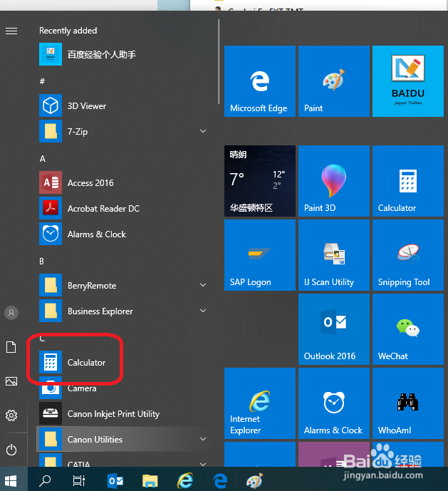Launch Calculator from the app list
Viewport: 448px width, 491px height.
click(123, 363)
